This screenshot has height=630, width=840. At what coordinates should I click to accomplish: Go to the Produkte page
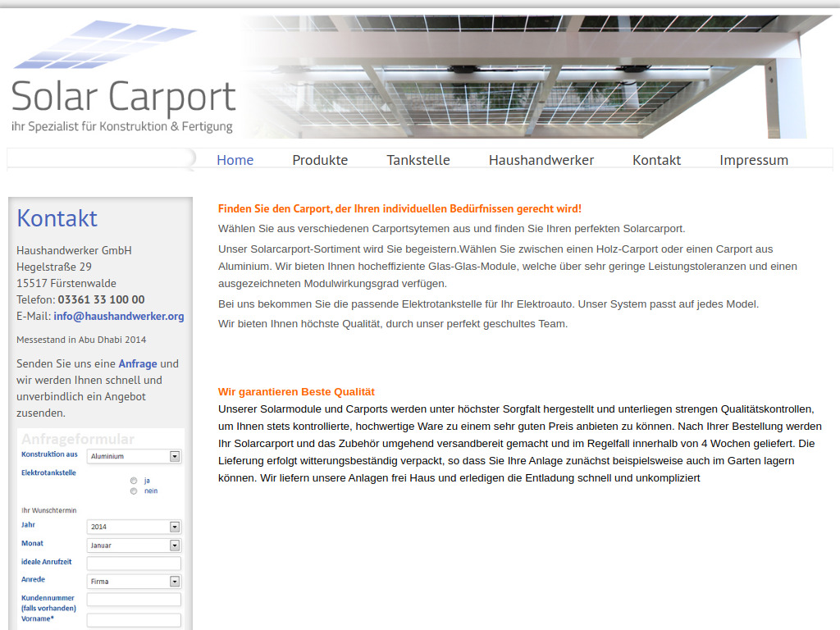[320, 160]
